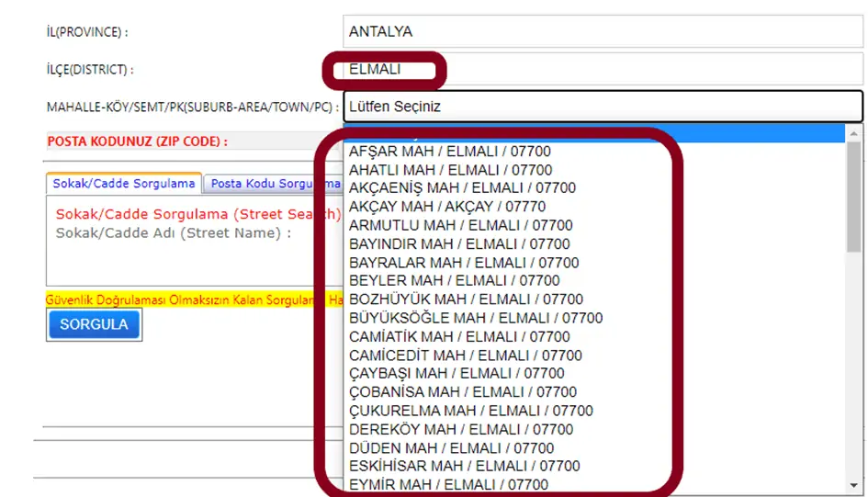Select BÜYÜKSÖĞLE MAH / ELMALI / 07700
Image resolution: width=868 pixels, height=497 pixels.
(x=476, y=318)
